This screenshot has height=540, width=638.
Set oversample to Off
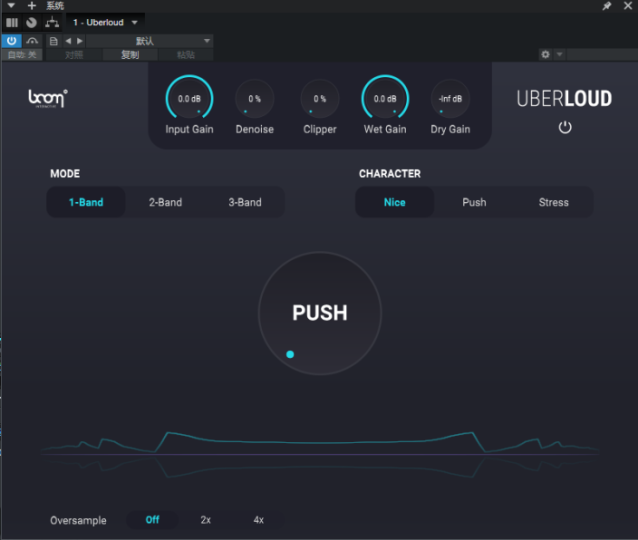152,520
